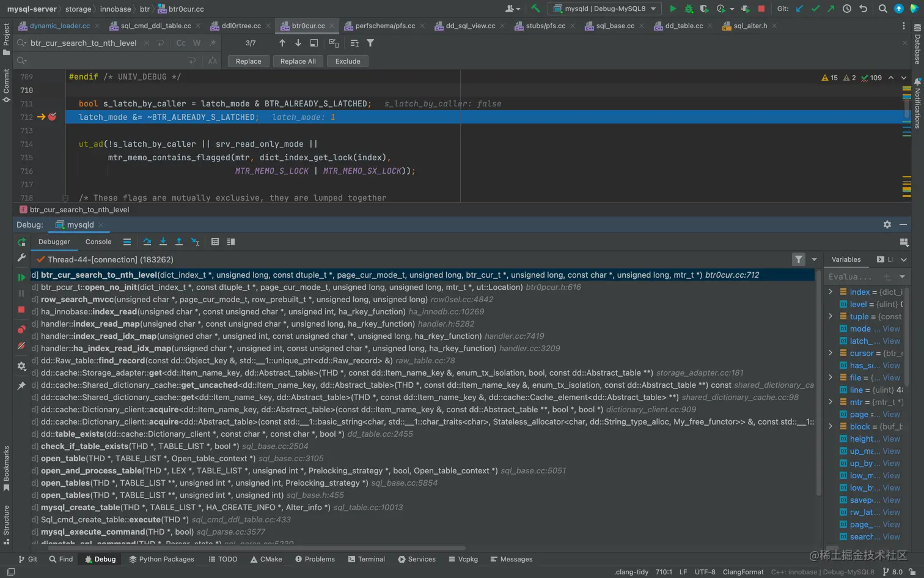
Task: Open the Terminal tool window
Action: (x=367, y=559)
